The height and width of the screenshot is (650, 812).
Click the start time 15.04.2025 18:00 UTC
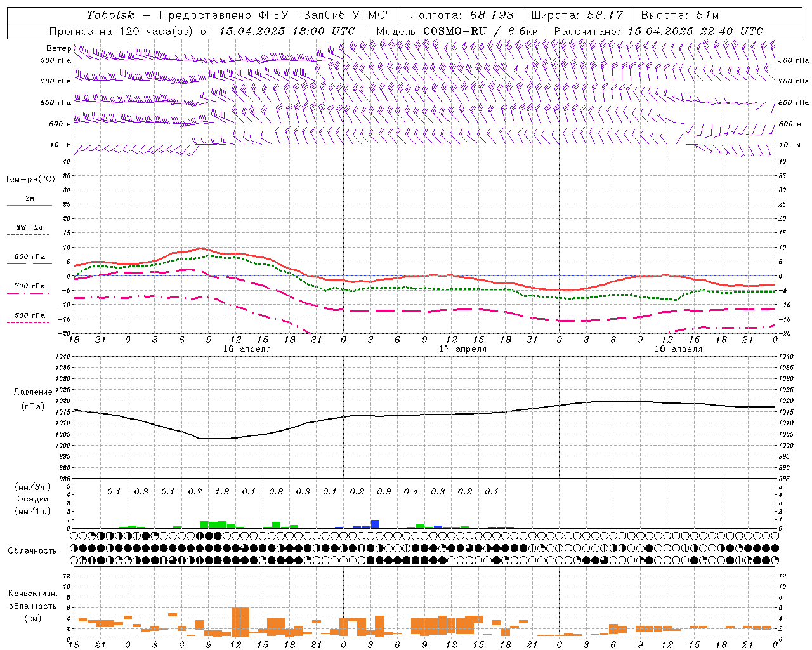pos(286,31)
